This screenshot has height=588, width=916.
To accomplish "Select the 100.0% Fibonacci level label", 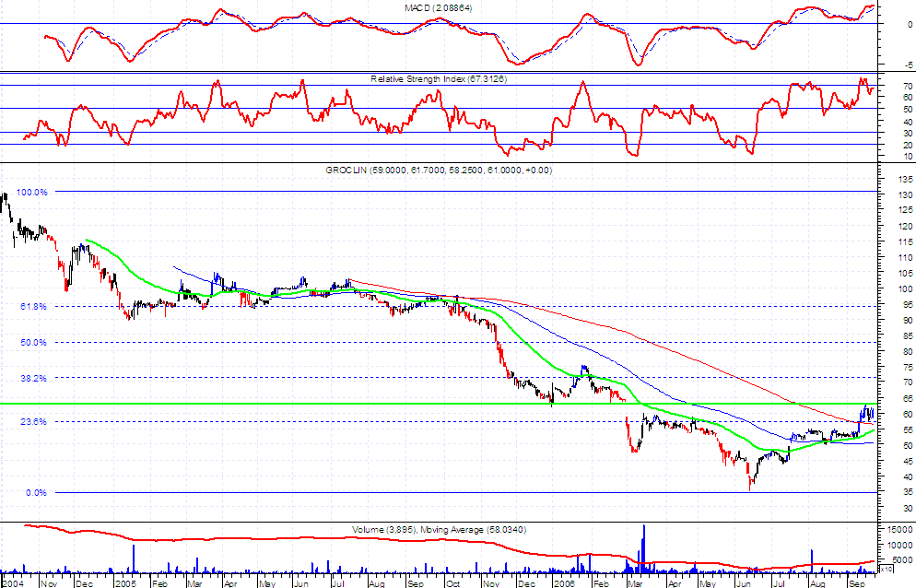I will click(x=31, y=193).
